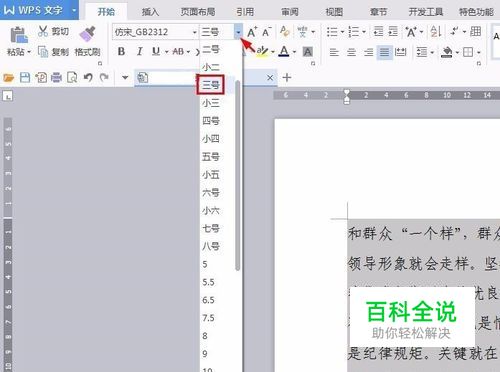Decrease font size with the A- icon

click(267, 32)
